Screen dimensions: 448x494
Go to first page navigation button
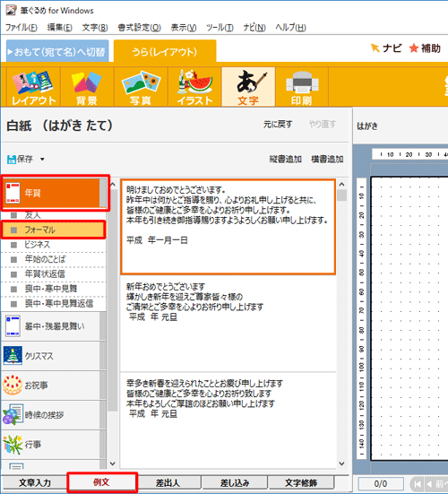[x=418, y=483]
